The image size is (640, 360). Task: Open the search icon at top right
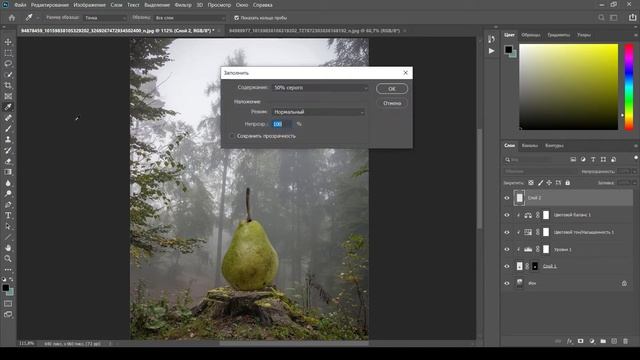(x=601, y=18)
